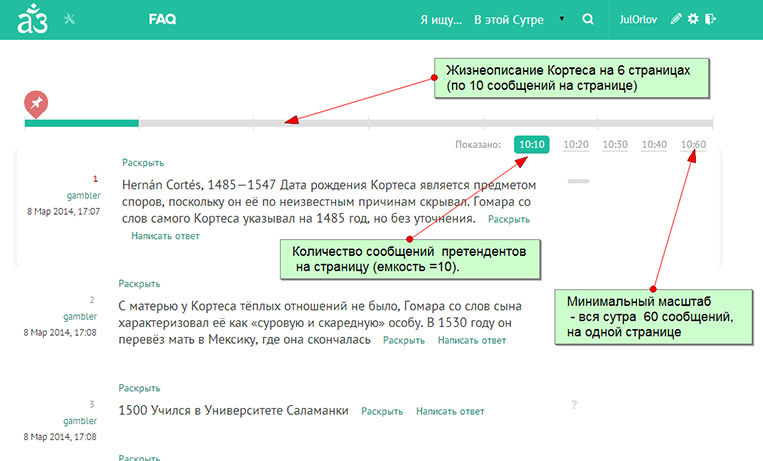Expand the search scope dropdown arrow
Viewport: 763px width, 461px height.
562,19
